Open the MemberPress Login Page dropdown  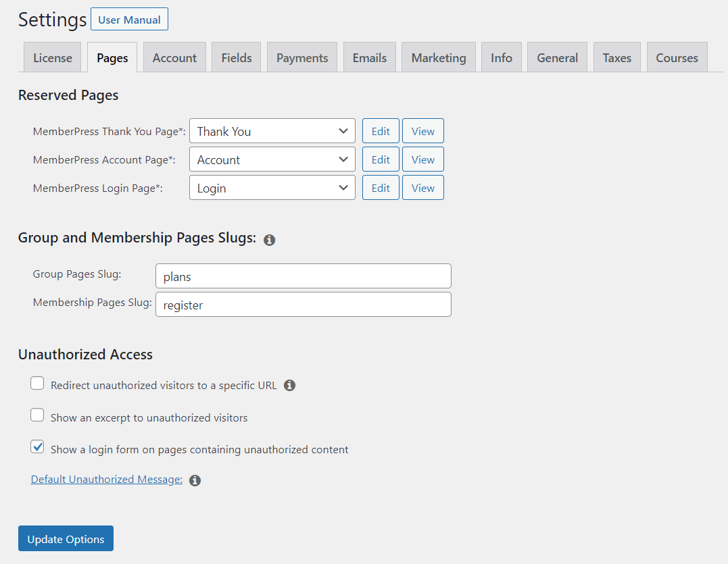272,188
